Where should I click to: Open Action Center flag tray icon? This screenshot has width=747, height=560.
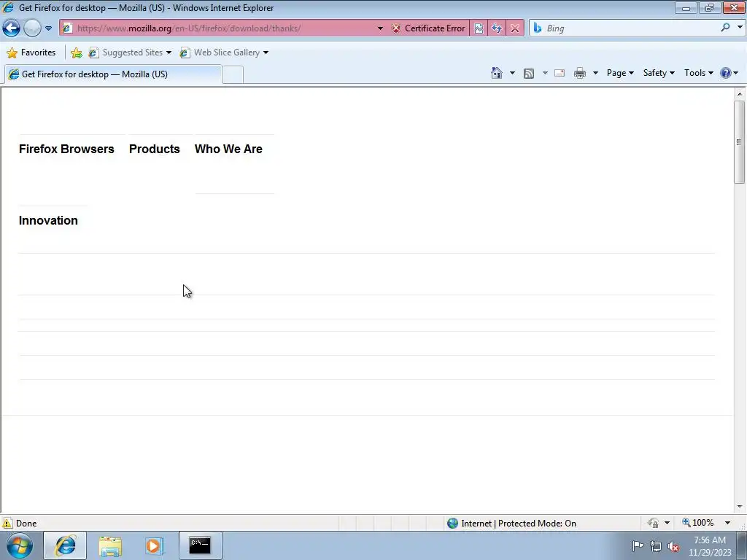tap(638, 545)
